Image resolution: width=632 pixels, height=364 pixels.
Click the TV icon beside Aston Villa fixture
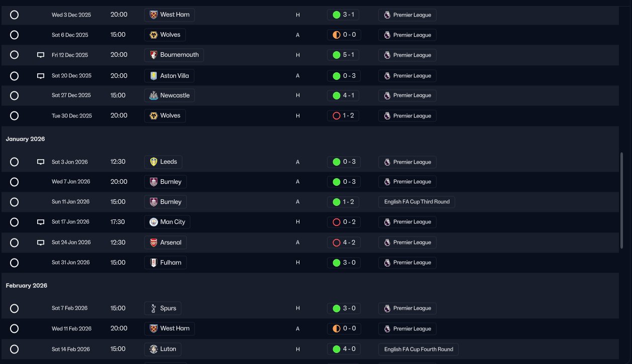(x=41, y=76)
